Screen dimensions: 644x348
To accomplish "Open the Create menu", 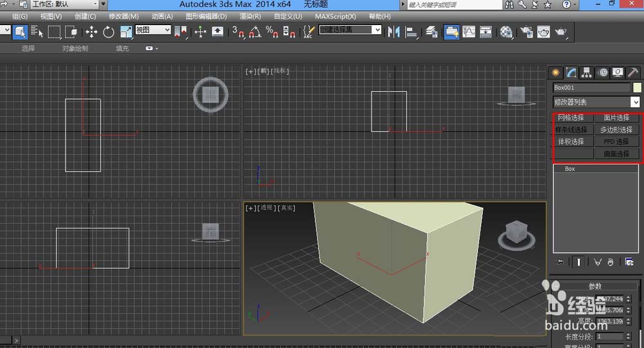I will [86, 17].
